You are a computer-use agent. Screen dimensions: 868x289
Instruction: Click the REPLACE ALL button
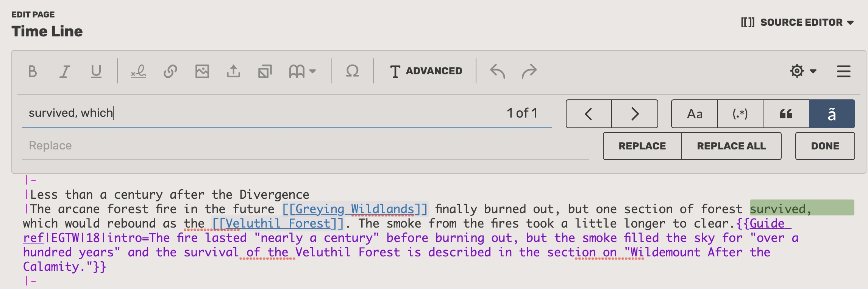(732, 146)
